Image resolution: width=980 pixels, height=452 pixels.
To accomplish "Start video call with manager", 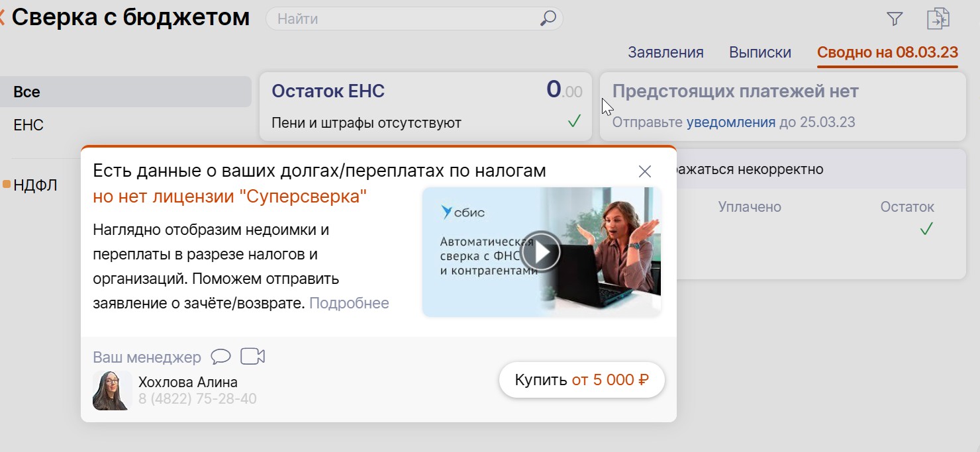I will (252, 357).
